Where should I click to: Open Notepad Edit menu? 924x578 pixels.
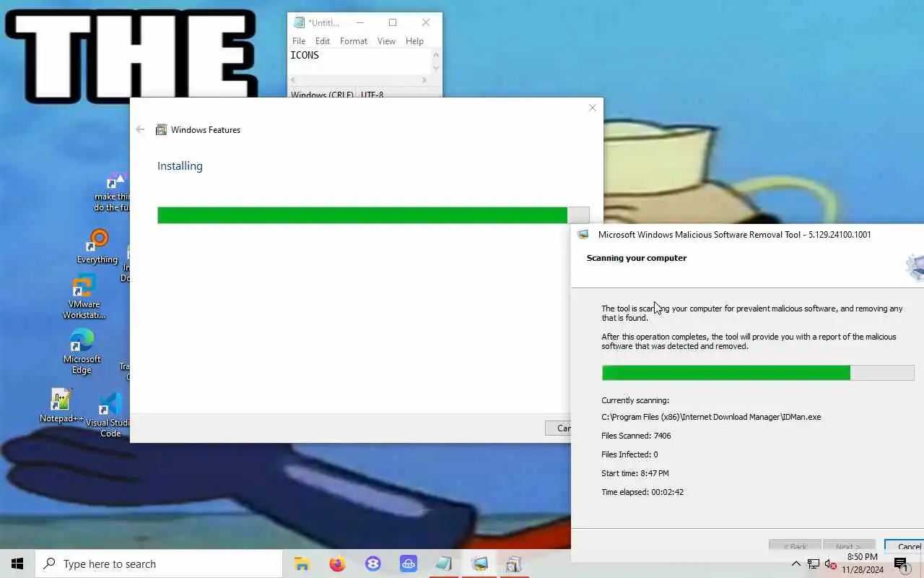point(323,41)
